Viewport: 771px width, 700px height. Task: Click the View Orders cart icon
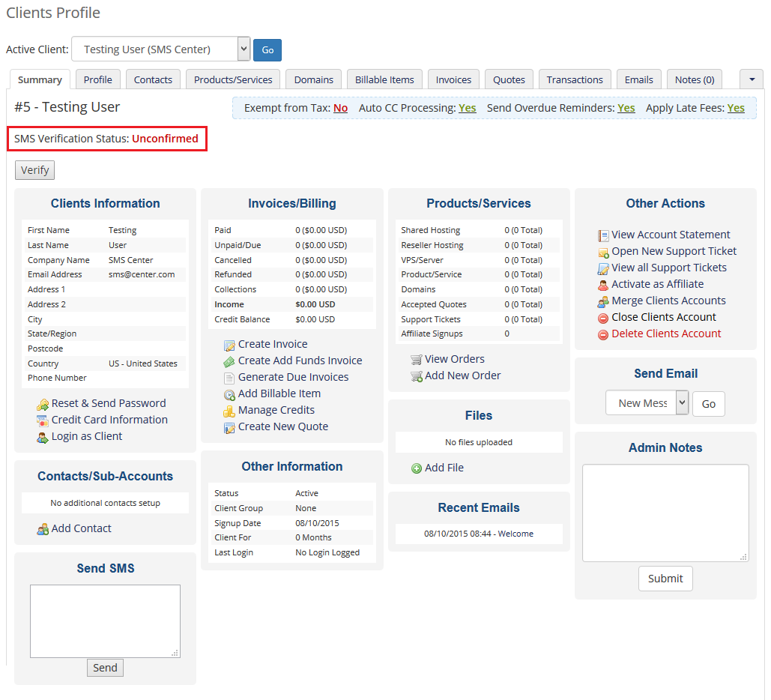click(x=417, y=360)
